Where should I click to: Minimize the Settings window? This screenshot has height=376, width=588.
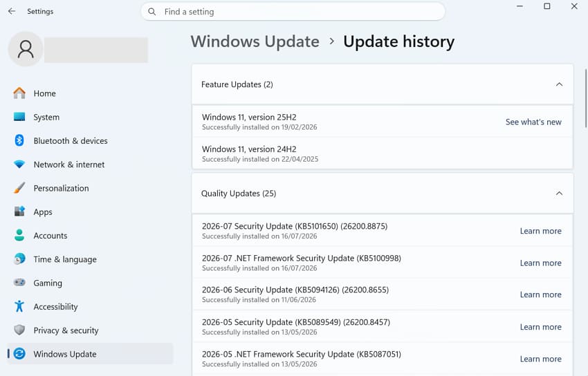[520, 6]
